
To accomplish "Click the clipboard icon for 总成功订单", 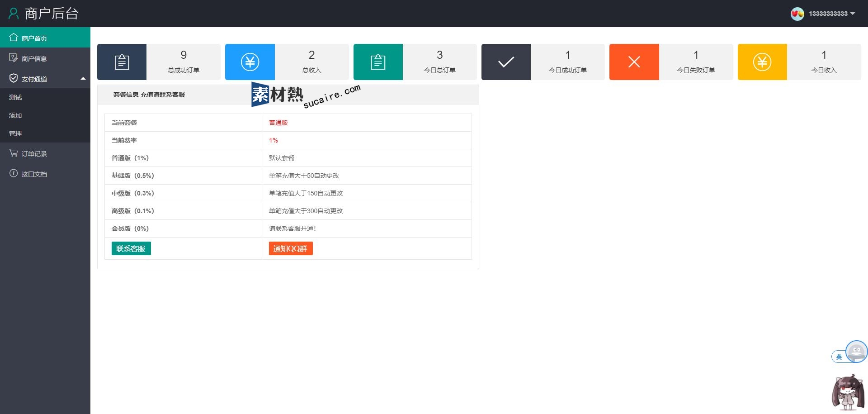I will click(122, 62).
